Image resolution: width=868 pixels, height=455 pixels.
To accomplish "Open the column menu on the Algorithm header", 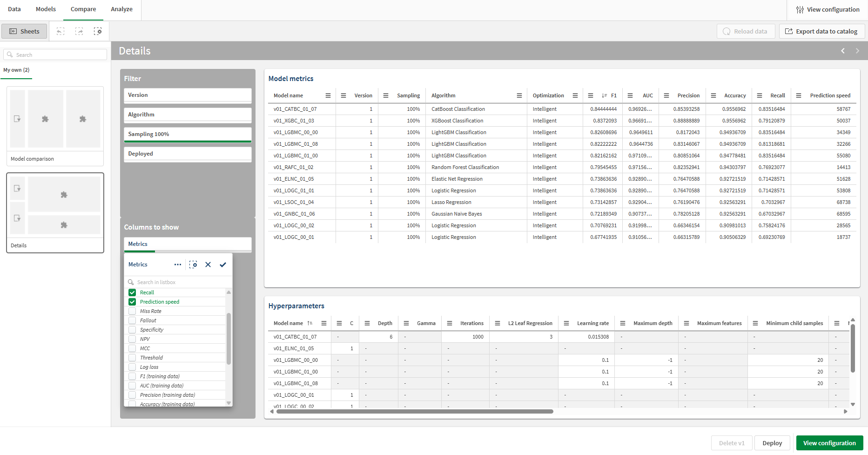I will click(519, 95).
